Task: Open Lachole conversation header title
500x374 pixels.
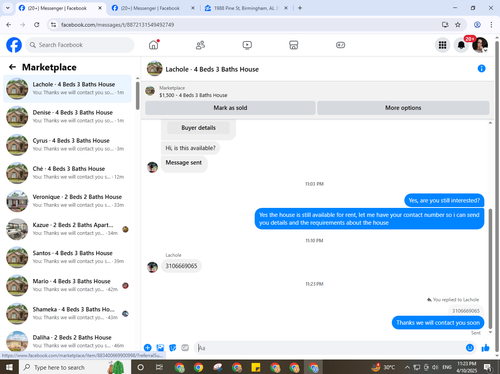Action: coord(212,69)
